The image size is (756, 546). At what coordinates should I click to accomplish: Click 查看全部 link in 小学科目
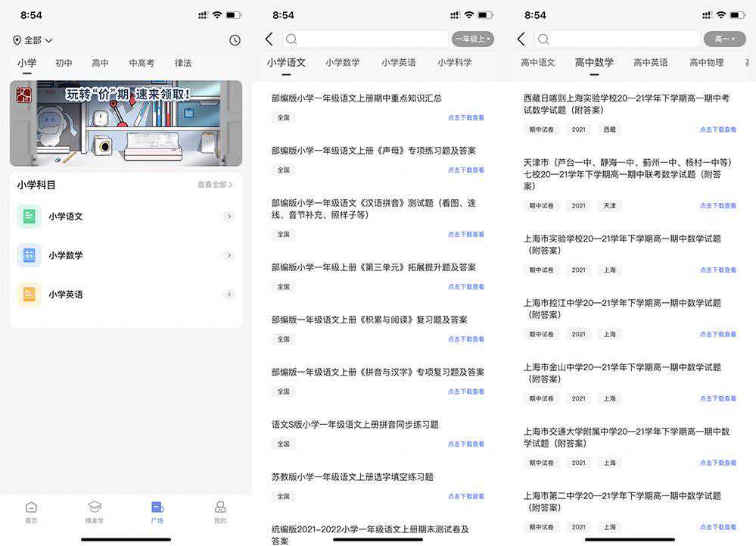[215, 185]
